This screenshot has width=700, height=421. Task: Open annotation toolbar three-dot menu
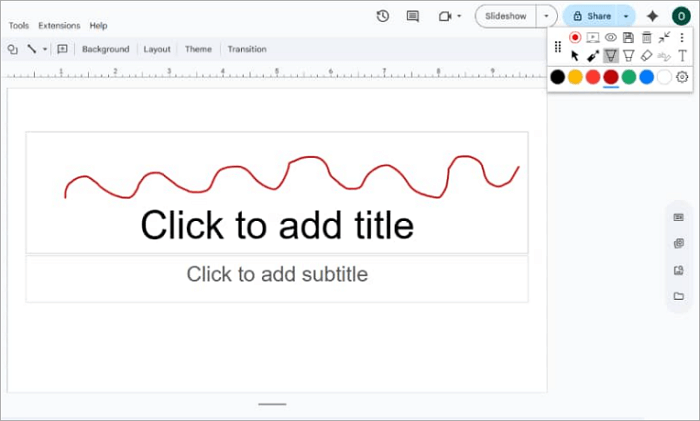coord(682,38)
